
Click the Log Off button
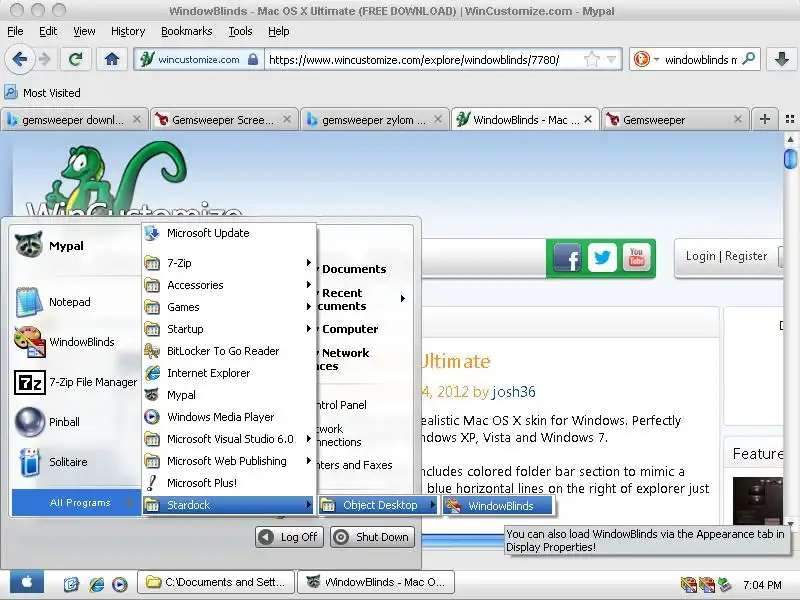[x=289, y=537]
